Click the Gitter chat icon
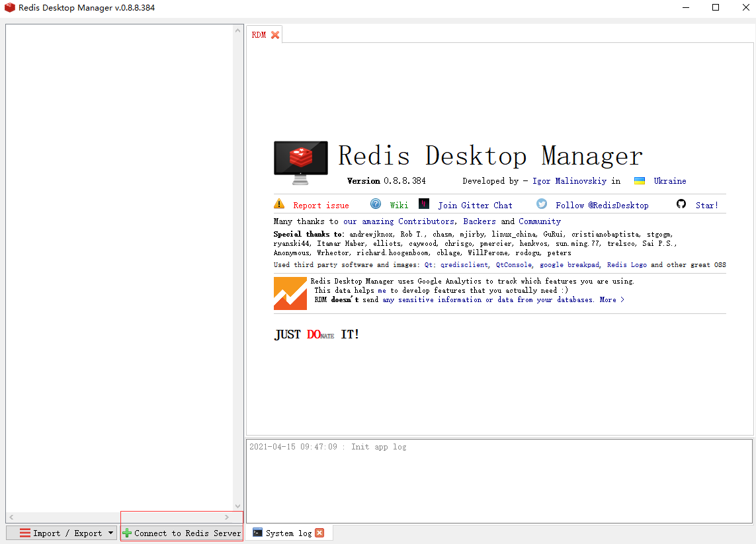The image size is (756, 544). click(424, 204)
